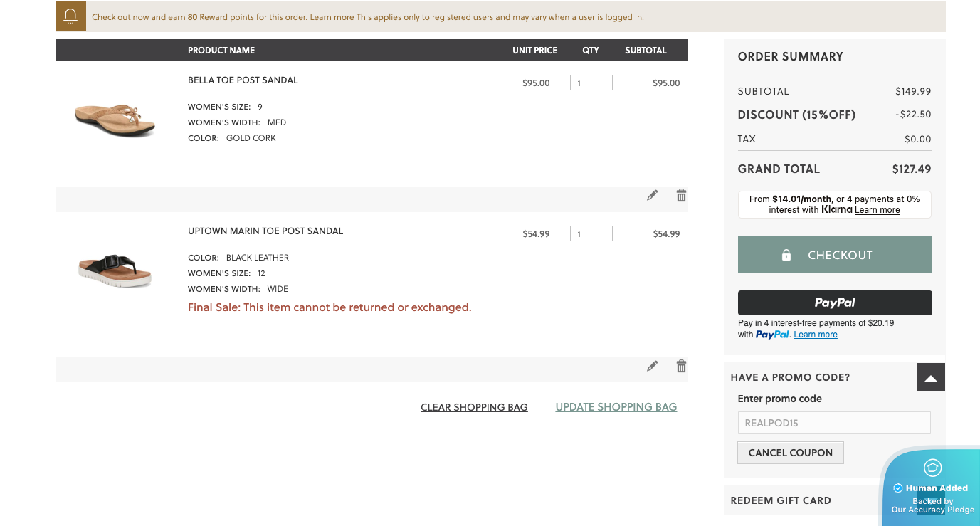Expand the Redeem Gift Card section
The height and width of the screenshot is (526, 980).
pyautogui.click(x=781, y=500)
